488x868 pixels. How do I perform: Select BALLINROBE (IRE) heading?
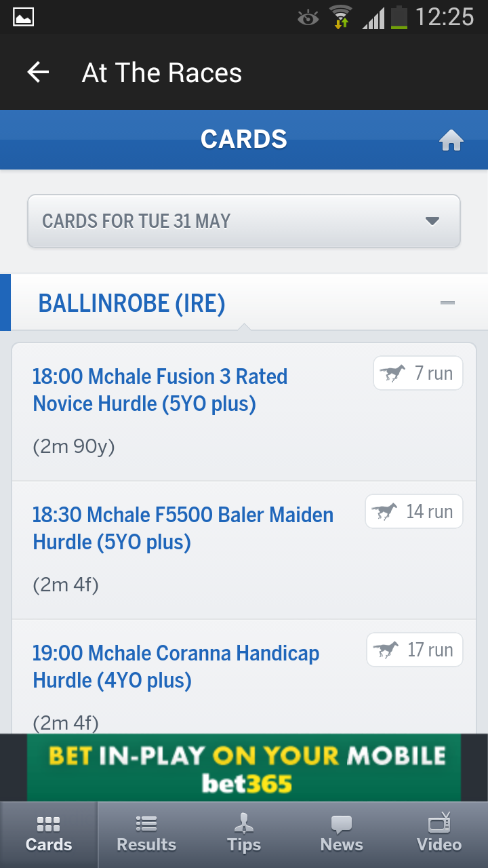coord(132,302)
